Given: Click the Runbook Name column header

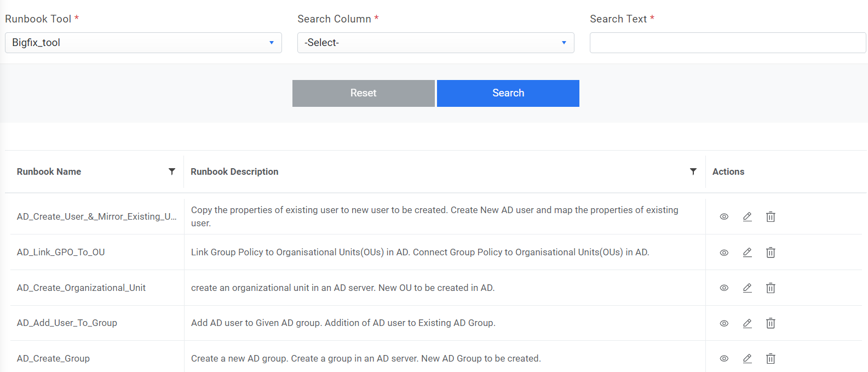Looking at the screenshot, I should point(49,171).
